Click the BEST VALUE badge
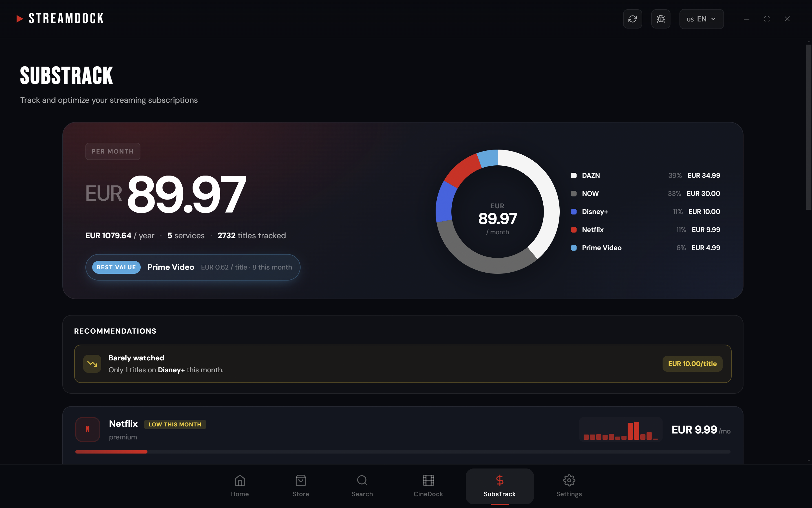 point(116,267)
